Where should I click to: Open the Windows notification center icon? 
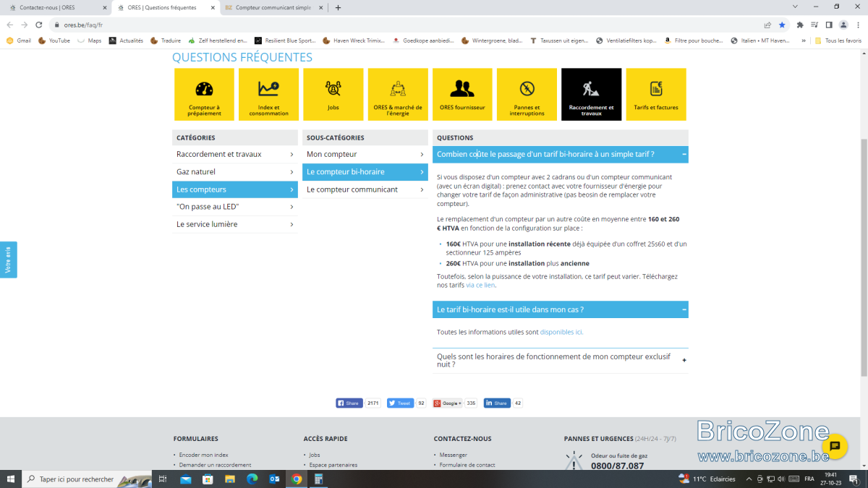tap(854, 479)
